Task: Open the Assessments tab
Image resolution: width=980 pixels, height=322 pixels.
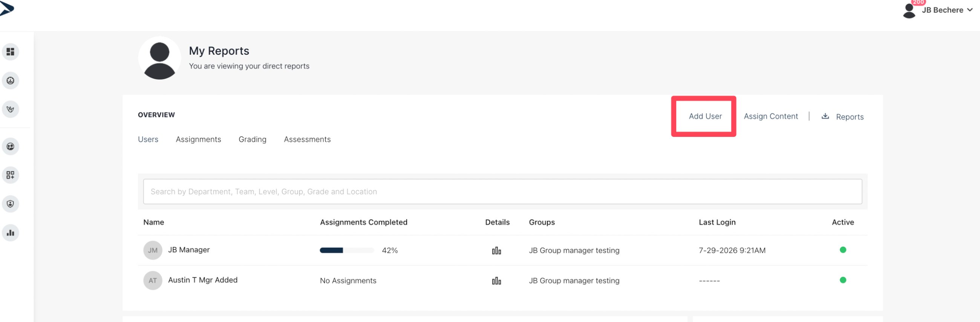Action: click(307, 139)
